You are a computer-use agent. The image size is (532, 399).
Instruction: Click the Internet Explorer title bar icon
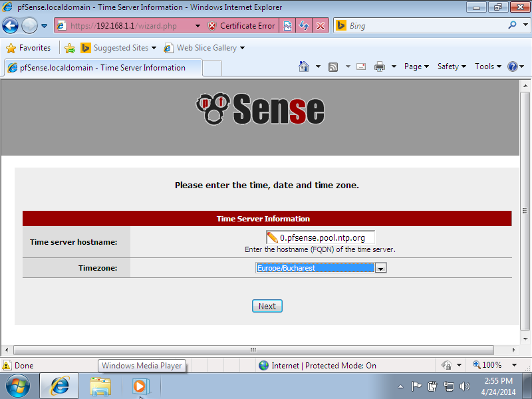(7, 7)
